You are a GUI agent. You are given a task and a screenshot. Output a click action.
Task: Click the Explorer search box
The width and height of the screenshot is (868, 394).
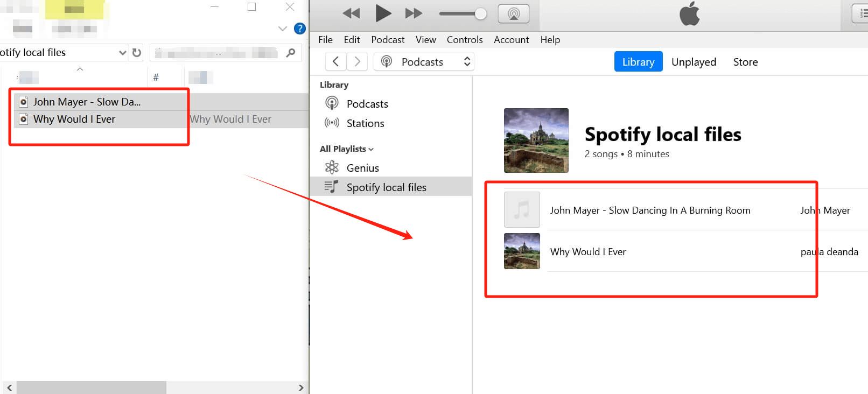click(225, 53)
